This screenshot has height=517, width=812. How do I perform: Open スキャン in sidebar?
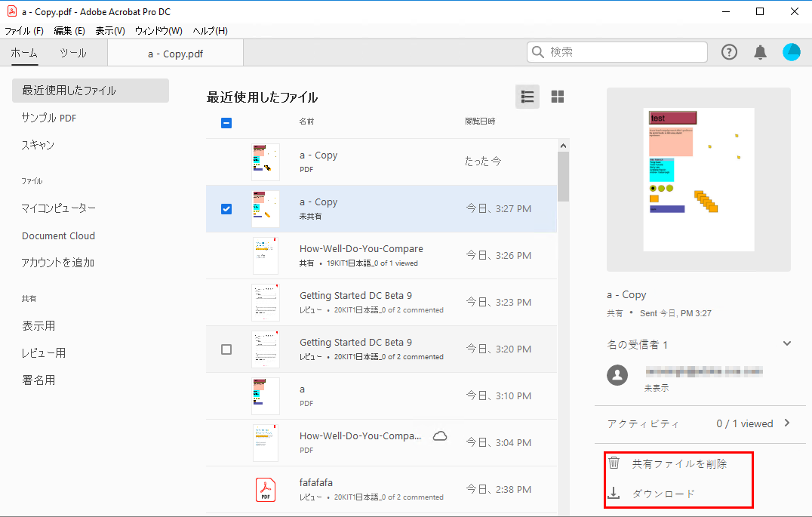[x=38, y=145]
